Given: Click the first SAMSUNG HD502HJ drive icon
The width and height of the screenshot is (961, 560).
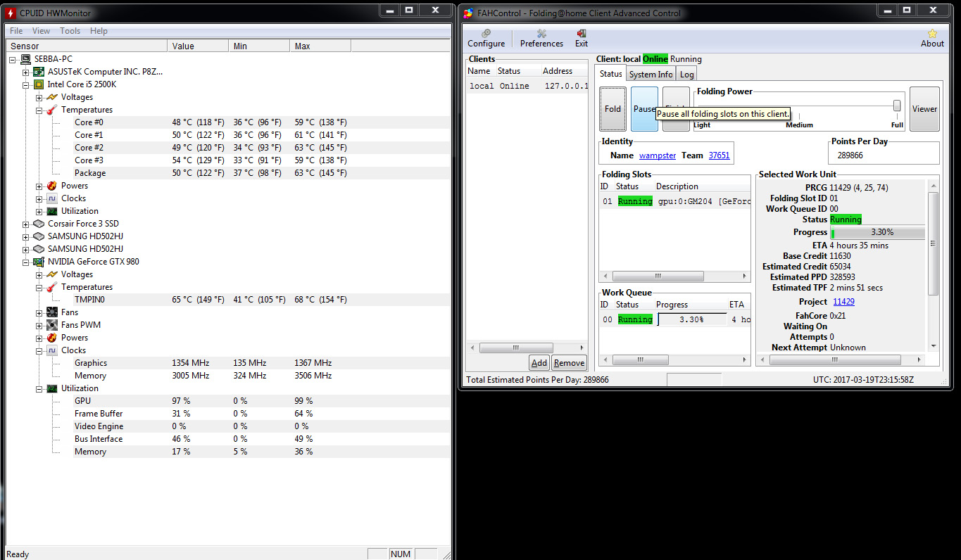Looking at the screenshot, I should [39, 236].
